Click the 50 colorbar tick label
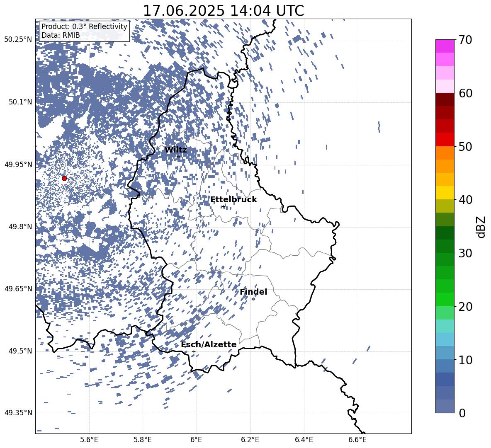 [465, 147]
